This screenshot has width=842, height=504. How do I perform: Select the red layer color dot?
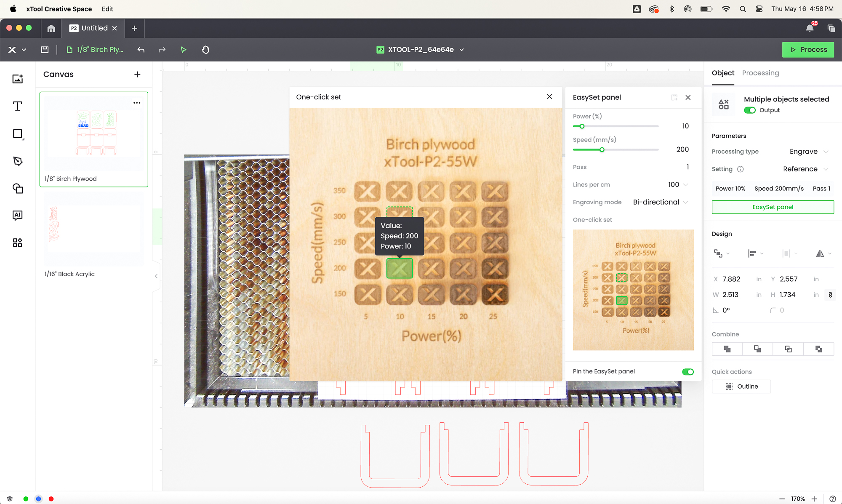[x=51, y=499]
